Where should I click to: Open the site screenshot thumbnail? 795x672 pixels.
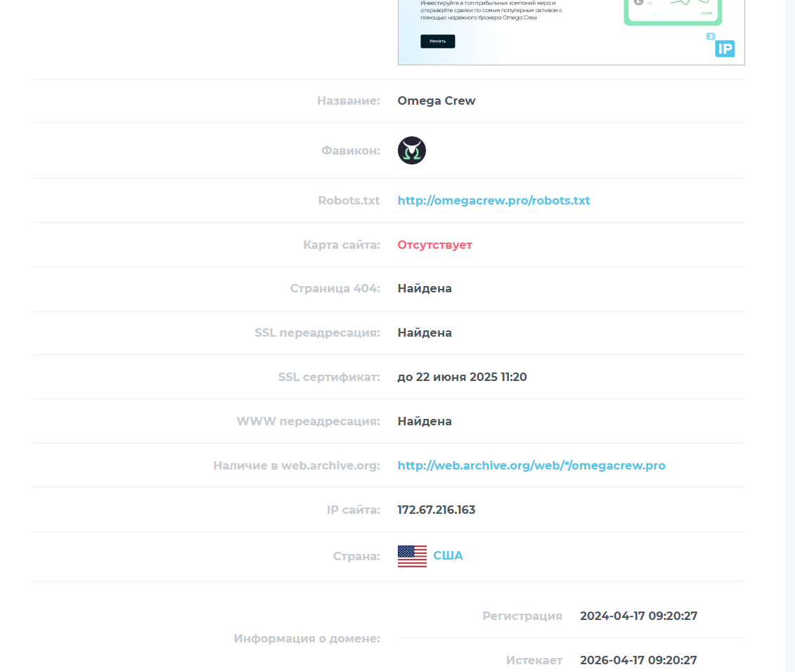point(571,32)
